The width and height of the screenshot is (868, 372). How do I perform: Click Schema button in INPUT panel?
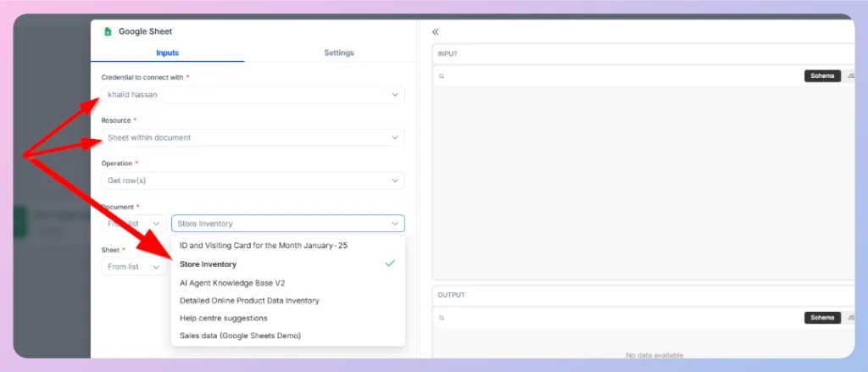point(822,75)
